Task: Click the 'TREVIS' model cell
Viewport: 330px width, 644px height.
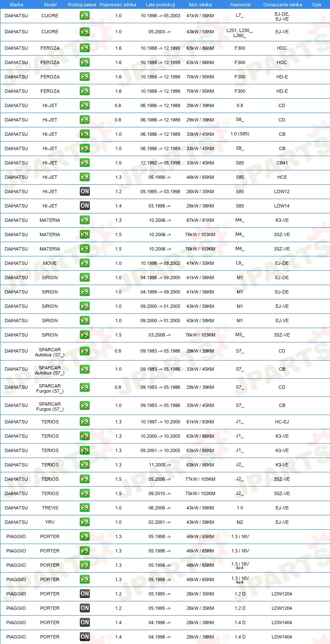Action: [50, 508]
